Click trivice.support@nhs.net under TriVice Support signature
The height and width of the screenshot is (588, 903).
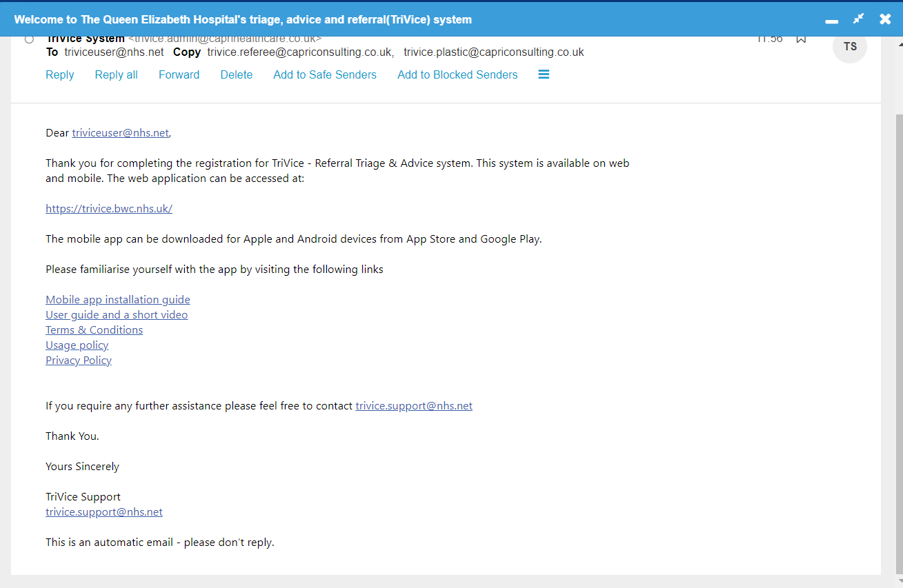coord(104,512)
